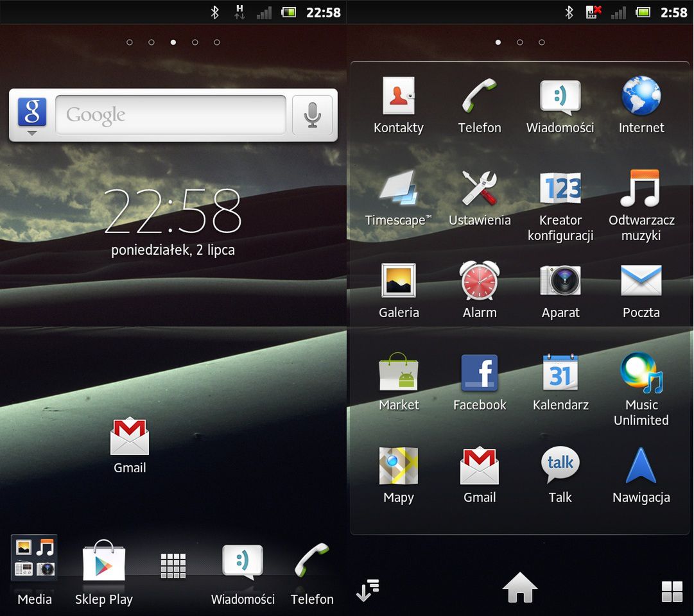Open Gmail in the app drawer
The height and width of the screenshot is (616, 694).
point(480,475)
